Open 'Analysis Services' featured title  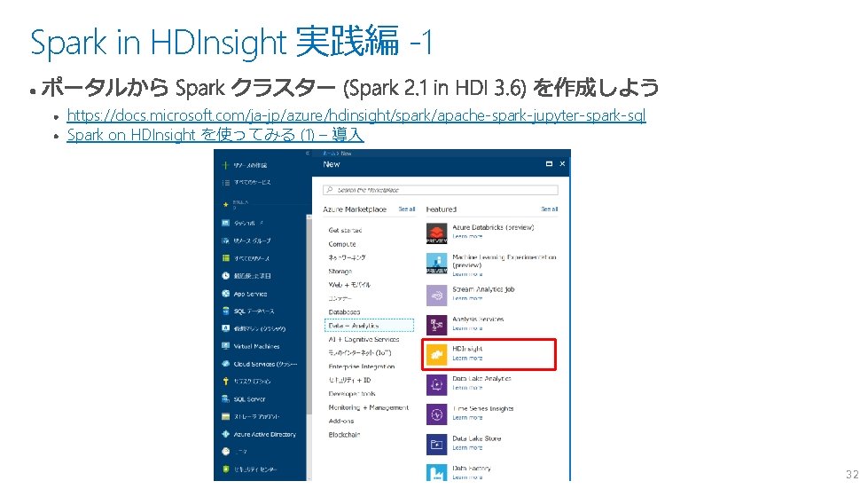[478, 319]
